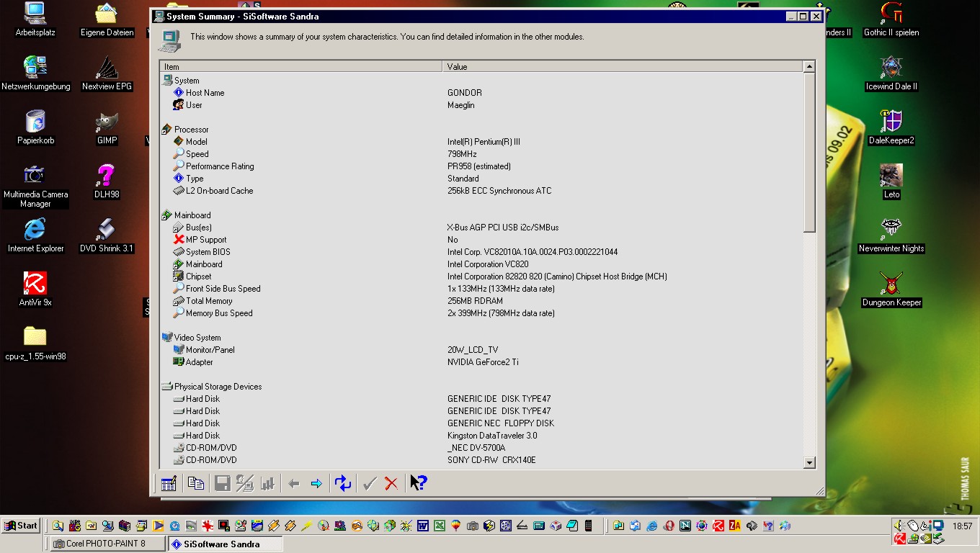
Task: Click the Value column header
Action: coord(623,66)
